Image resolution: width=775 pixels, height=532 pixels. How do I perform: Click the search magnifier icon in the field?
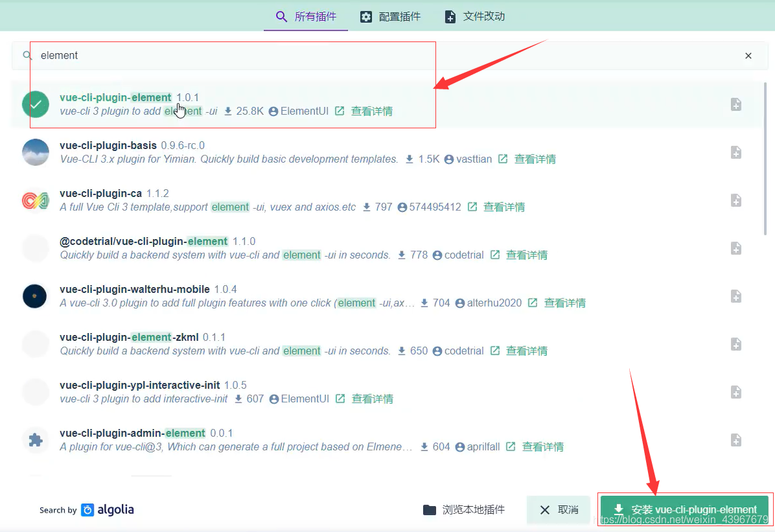coord(28,55)
